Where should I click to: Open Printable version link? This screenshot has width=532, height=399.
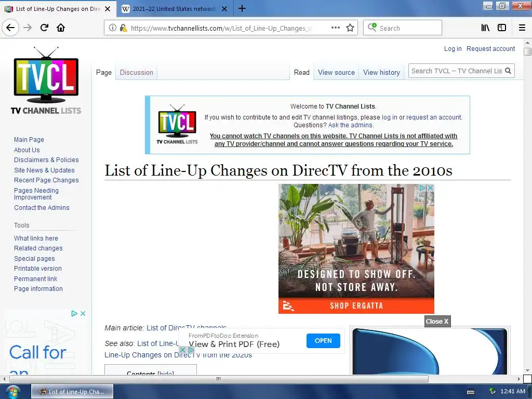pyautogui.click(x=37, y=269)
